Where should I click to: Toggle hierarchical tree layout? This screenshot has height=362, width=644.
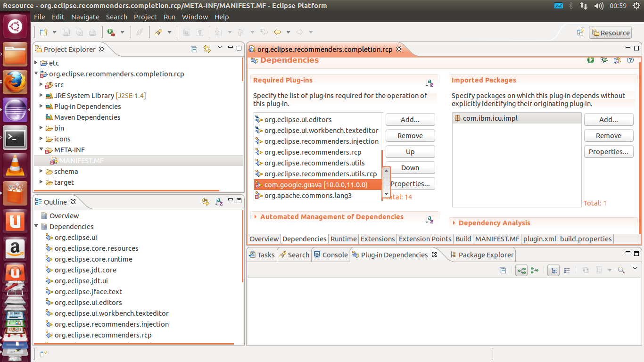(x=553, y=271)
